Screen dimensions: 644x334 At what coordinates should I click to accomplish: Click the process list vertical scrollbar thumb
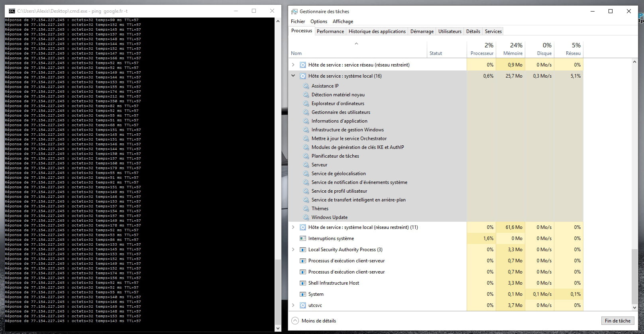[x=634, y=276]
